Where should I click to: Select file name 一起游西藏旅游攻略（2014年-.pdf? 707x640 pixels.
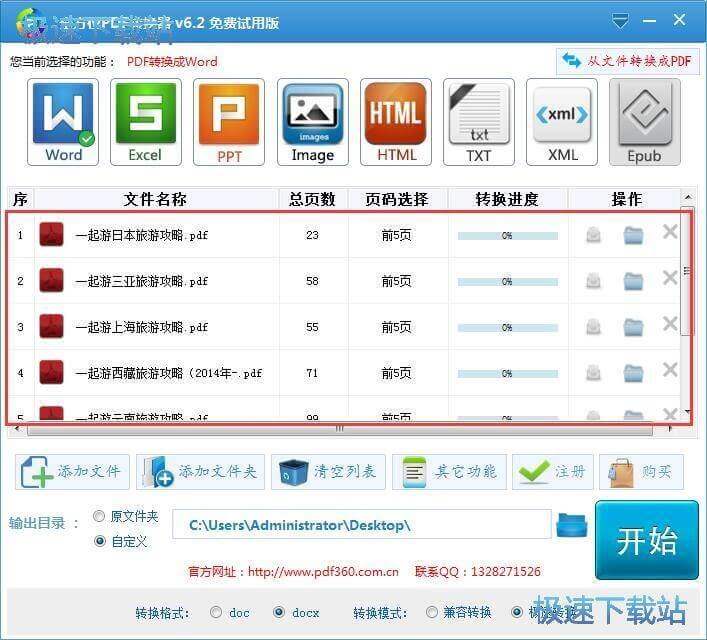[x=169, y=373]
